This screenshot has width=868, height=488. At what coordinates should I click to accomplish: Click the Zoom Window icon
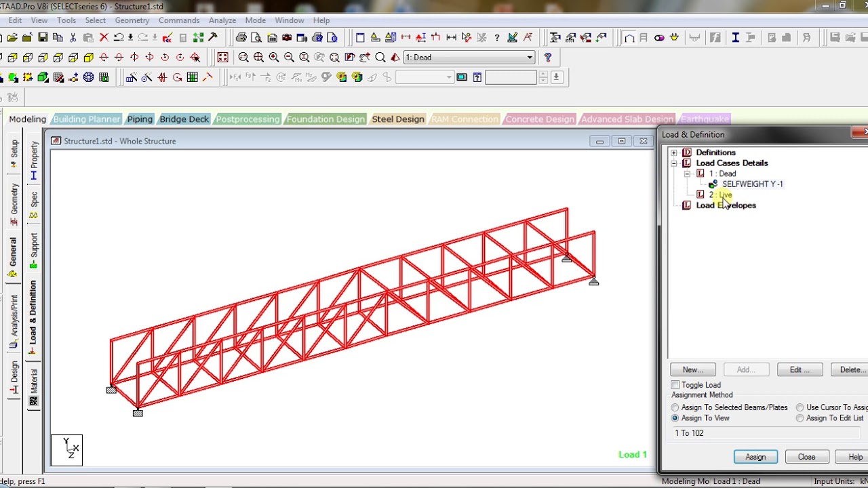[x=243, y=58]
